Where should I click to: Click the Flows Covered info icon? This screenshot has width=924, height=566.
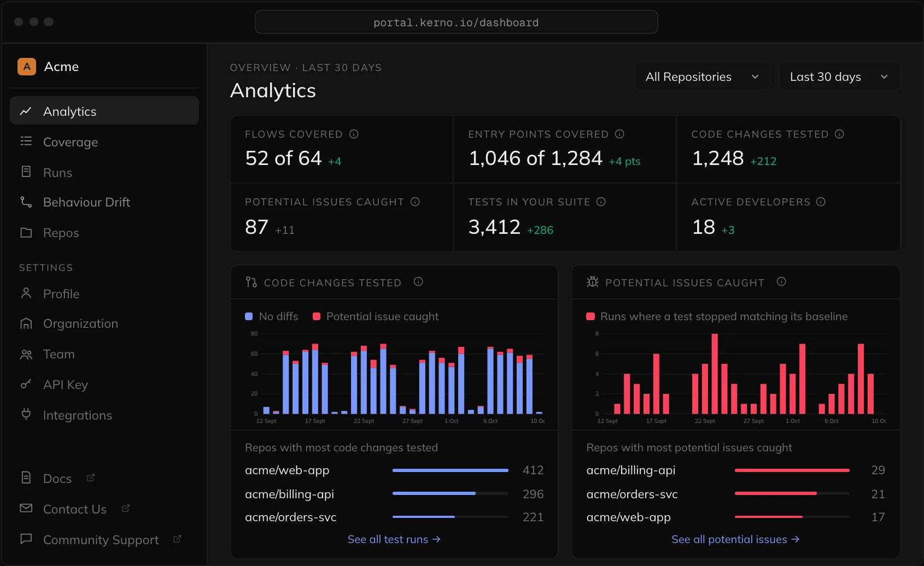[x=354, y=134]
